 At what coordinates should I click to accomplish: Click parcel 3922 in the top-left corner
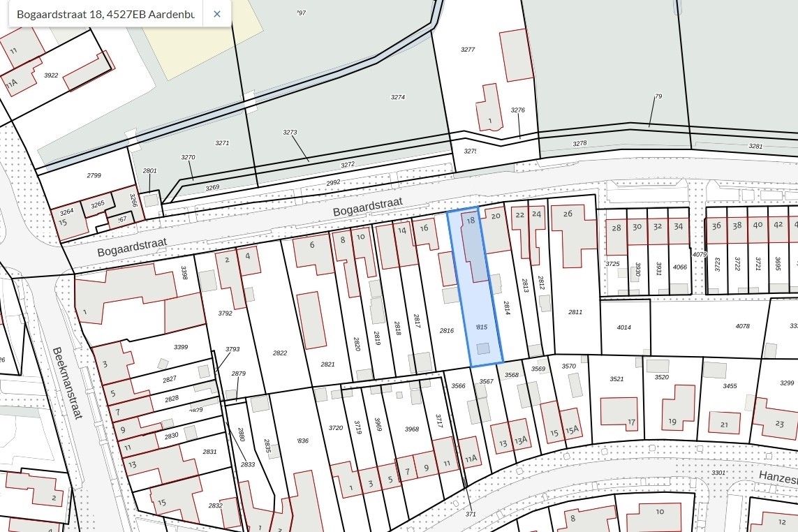(51, 75)
